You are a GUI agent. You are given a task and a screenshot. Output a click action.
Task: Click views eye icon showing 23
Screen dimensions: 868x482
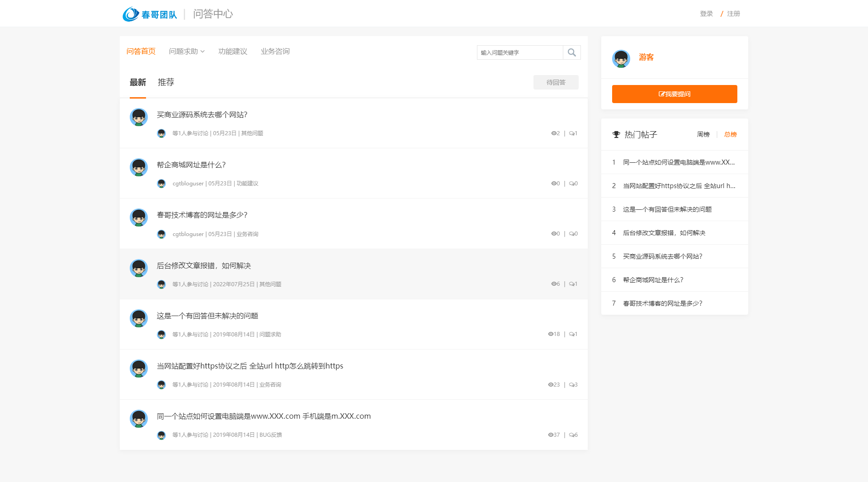coord(551,385)
